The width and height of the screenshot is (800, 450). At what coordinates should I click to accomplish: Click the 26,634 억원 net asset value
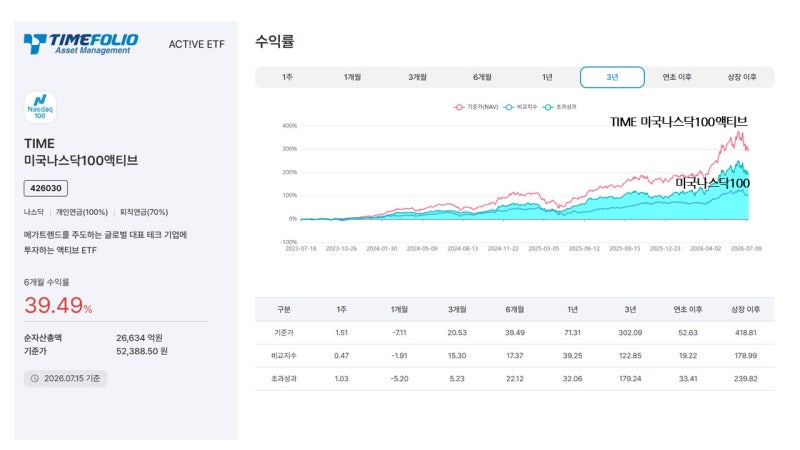(139, 338)
